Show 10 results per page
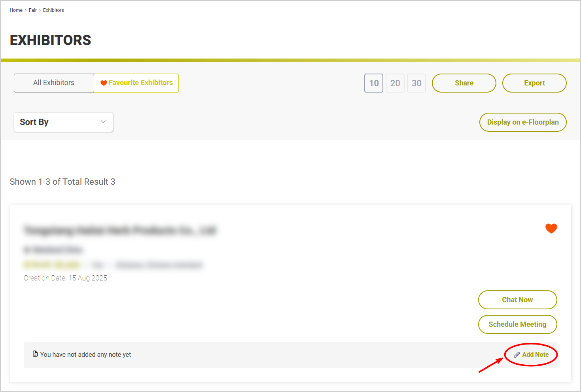Viewport: 581px width, 392px height. coord(374,83)
